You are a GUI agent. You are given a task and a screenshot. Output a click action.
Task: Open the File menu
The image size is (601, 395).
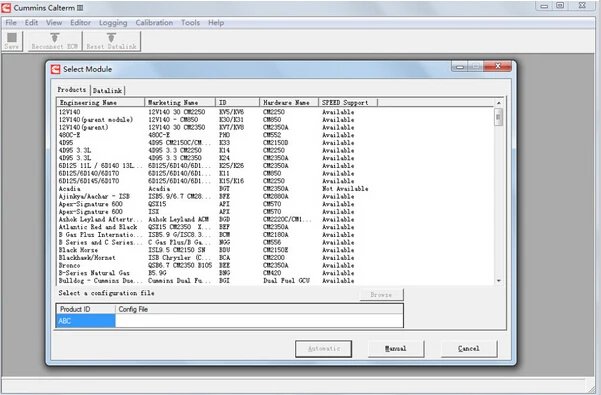click(x=11, y=23)
